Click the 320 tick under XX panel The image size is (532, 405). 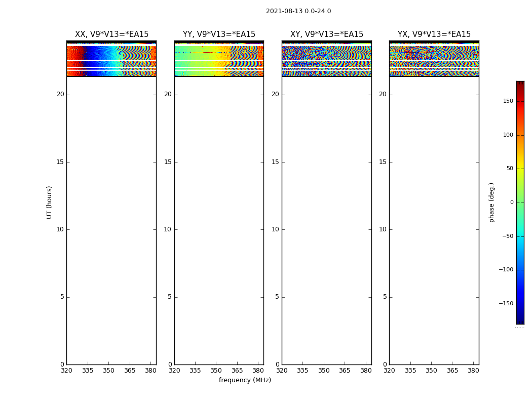pyautogui.click(x=66, y=371)
